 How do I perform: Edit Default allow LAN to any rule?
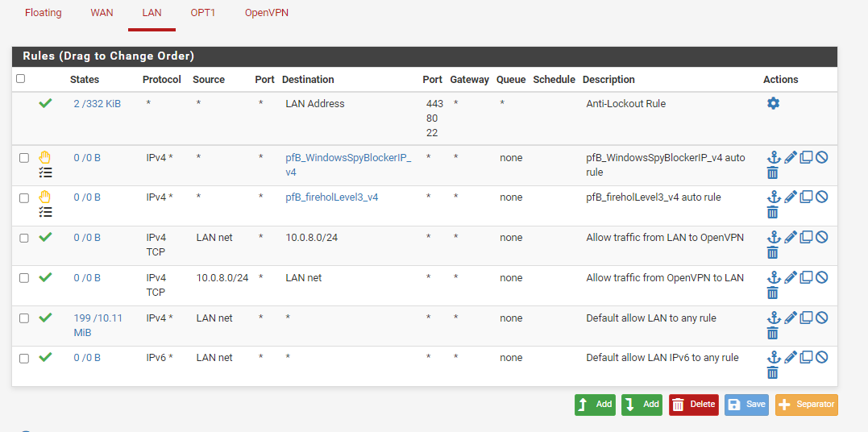click(x=791, y=318)
